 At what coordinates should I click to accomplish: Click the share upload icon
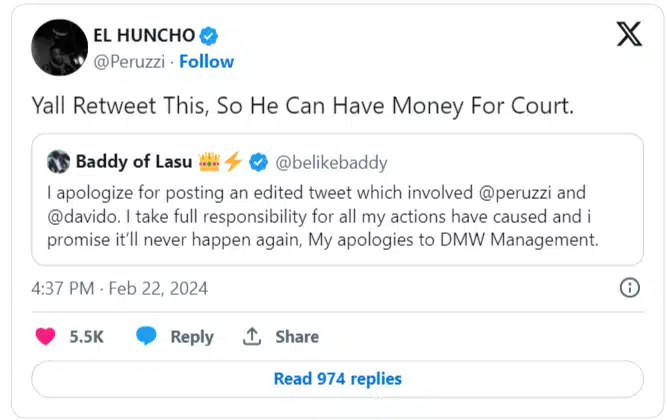252,336
